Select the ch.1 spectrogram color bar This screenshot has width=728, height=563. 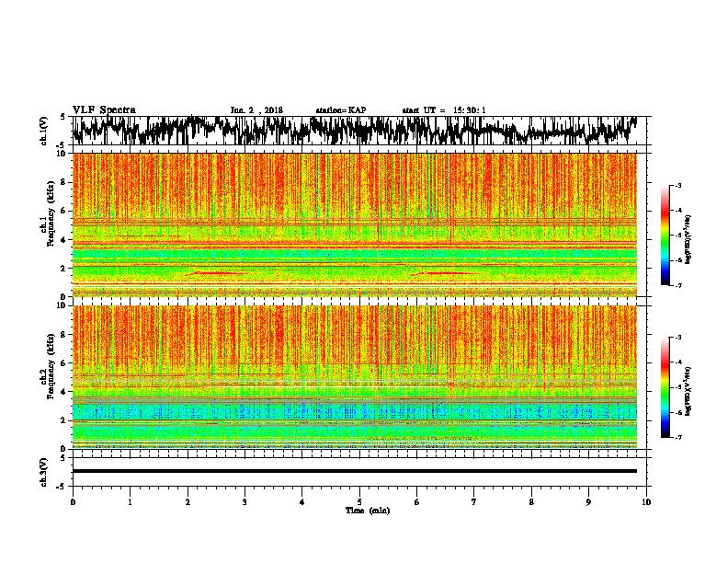tap(665, 236)
